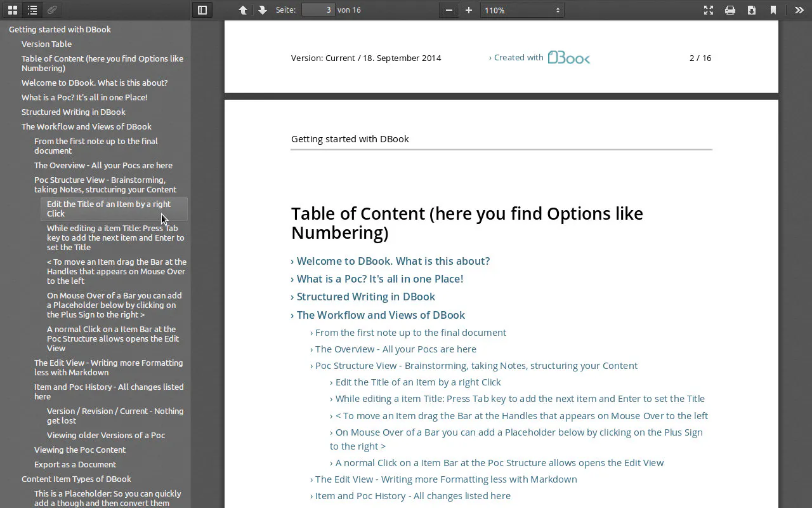Select 'This is a Placeholder' outline entry
This screenshot has width=812, height=508.
point(108,498)
